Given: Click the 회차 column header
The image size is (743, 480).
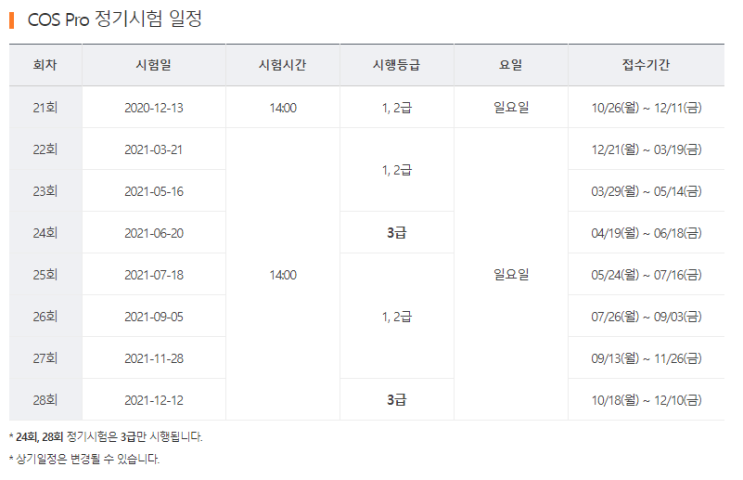Looking at the screenshot, I should 45,65.
